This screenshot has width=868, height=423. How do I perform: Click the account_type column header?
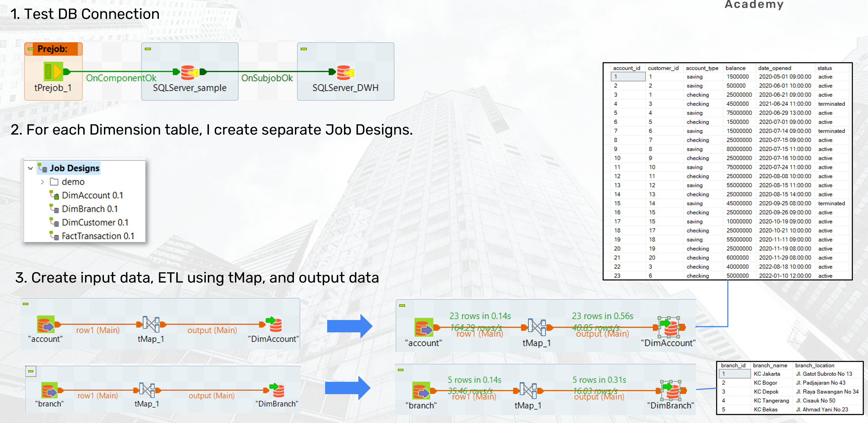coord(702,68)
